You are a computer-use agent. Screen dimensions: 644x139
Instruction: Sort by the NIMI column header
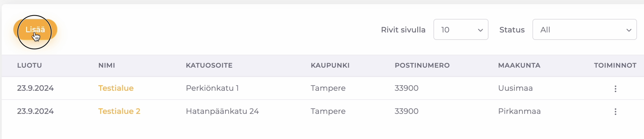coord(107,65)
